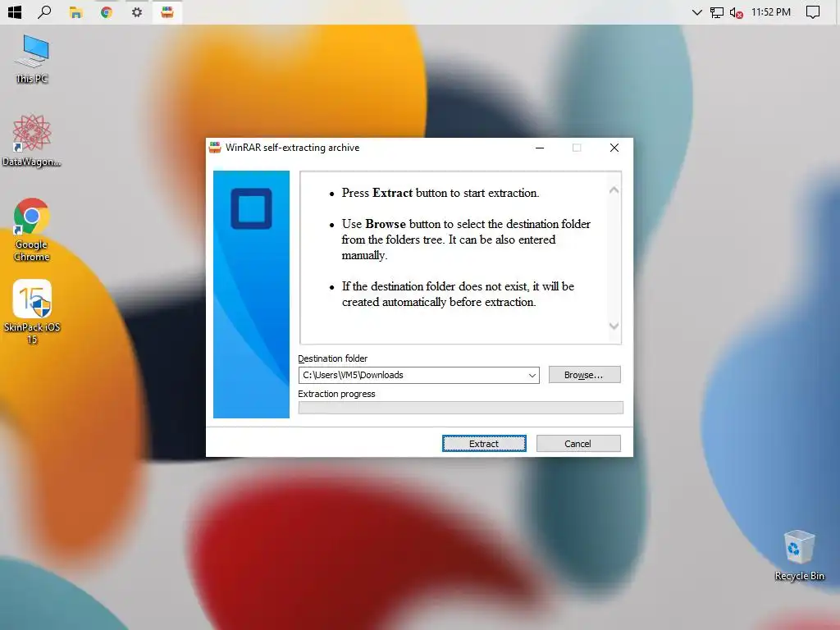
Task: Open the Action Center notifications icon
Action: click(813, 11)
